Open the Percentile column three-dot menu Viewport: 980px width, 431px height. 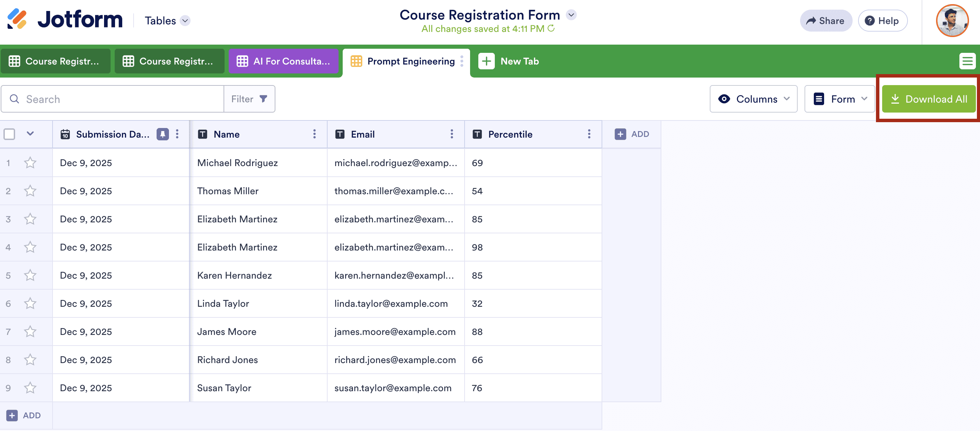point(589,134)
